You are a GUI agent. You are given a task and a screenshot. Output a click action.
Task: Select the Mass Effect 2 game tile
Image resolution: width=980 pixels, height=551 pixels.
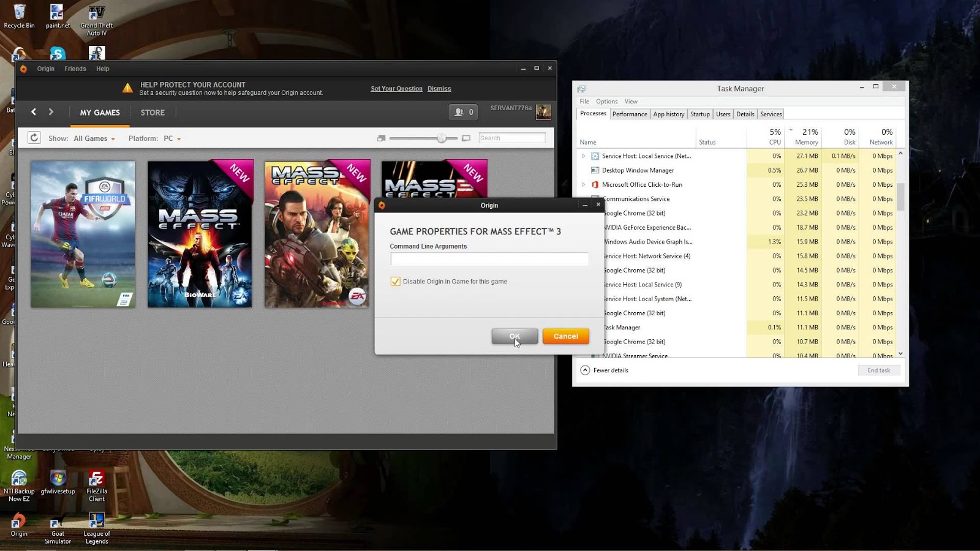317,234
